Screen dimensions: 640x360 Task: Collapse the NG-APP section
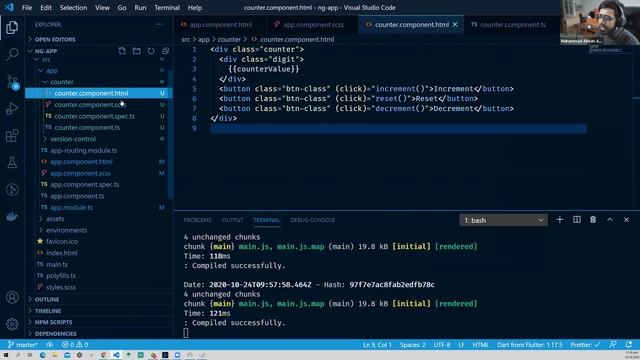coord(46,51)
